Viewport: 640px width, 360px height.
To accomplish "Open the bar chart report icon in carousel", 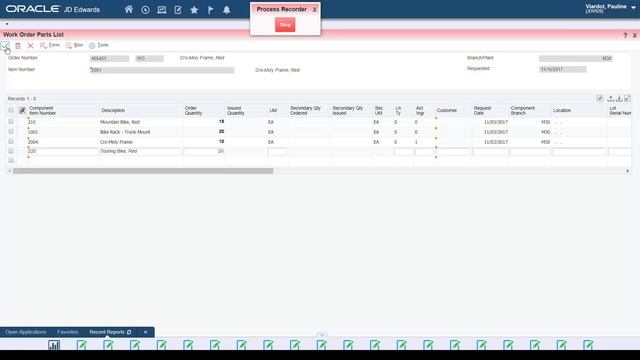I will 54,345.
